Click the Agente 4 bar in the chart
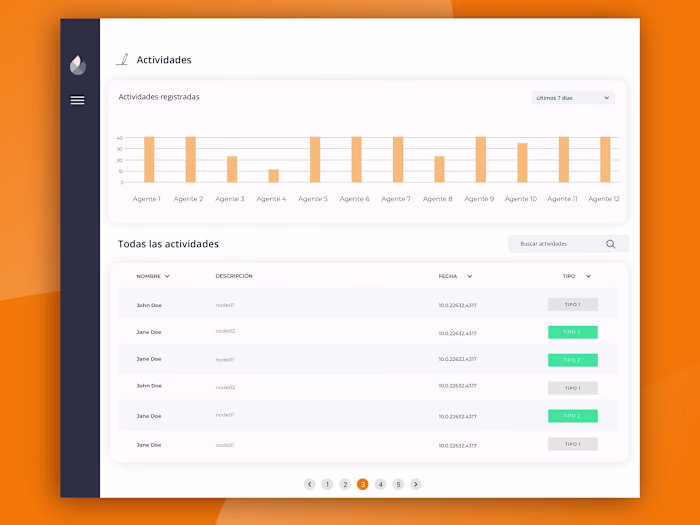 tap(274, 176)
